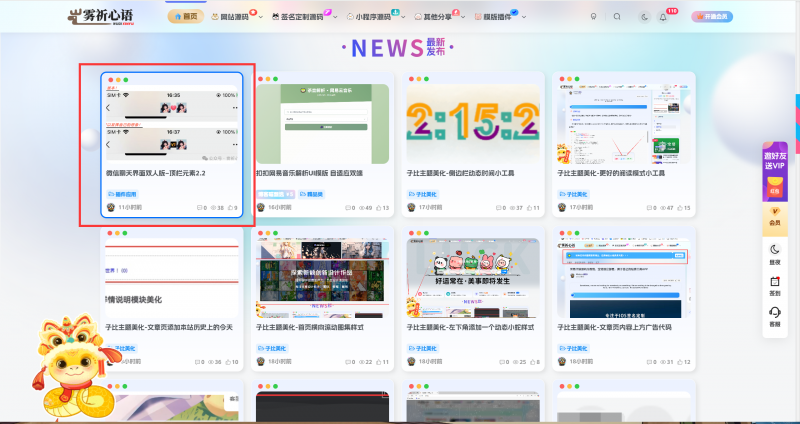The width and height of the screenshot is (800, 424).
Task: Toggle 昼夜 night mode in sidebar
Action: 776,253
